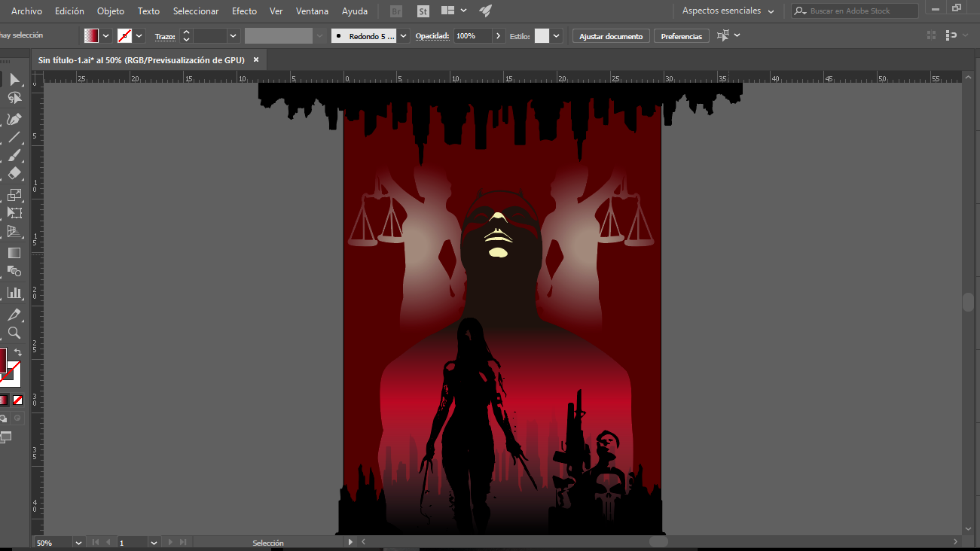Click the fill color swatch in toolbox
This screenshot has height=551, width=980.
tap(2, 360)
